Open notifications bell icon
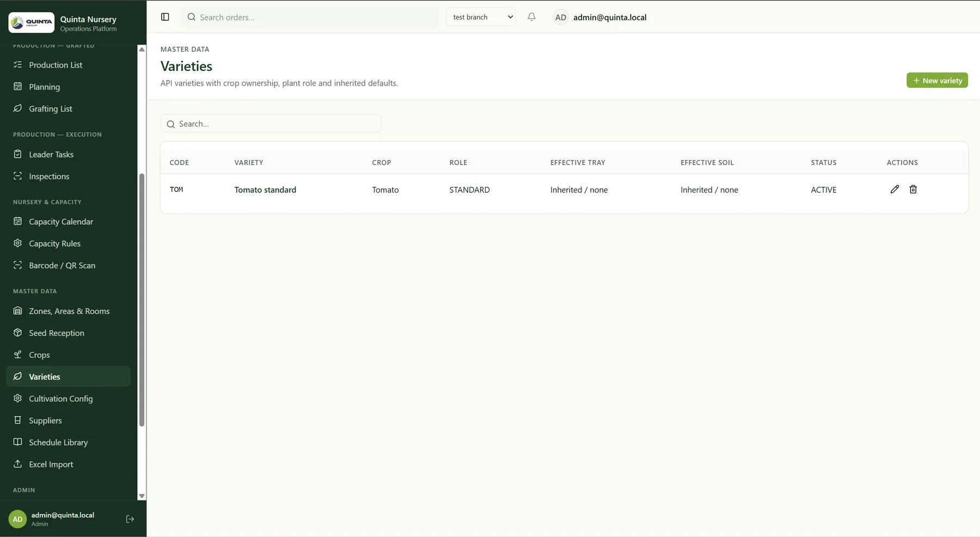 pos(531,17)
